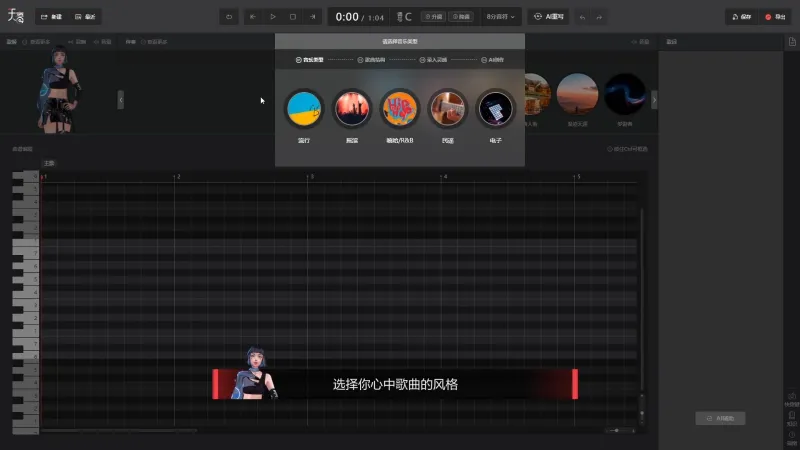Viewport: 800px width, 450px height.
Task: Click the piano roll vertical scrollbar
Action: [642, 298]
